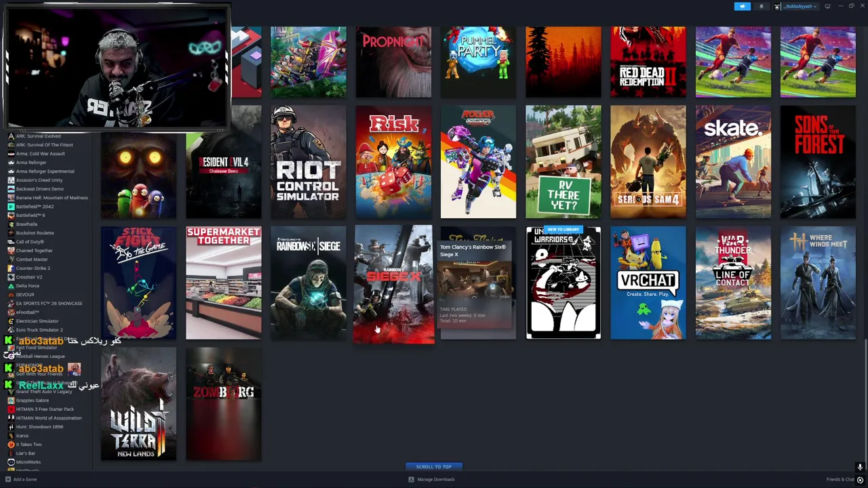Click the Add a Game label
This screenshot has height=488, width=868.
25,479
